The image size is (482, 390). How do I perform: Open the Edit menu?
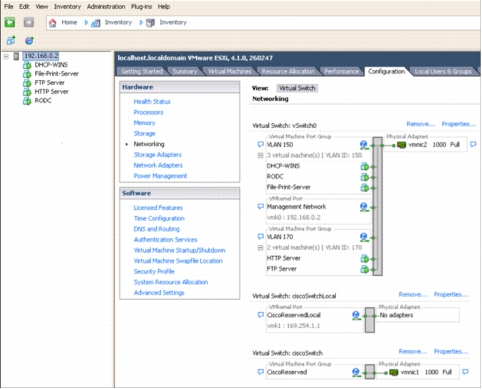coord(24,7)
